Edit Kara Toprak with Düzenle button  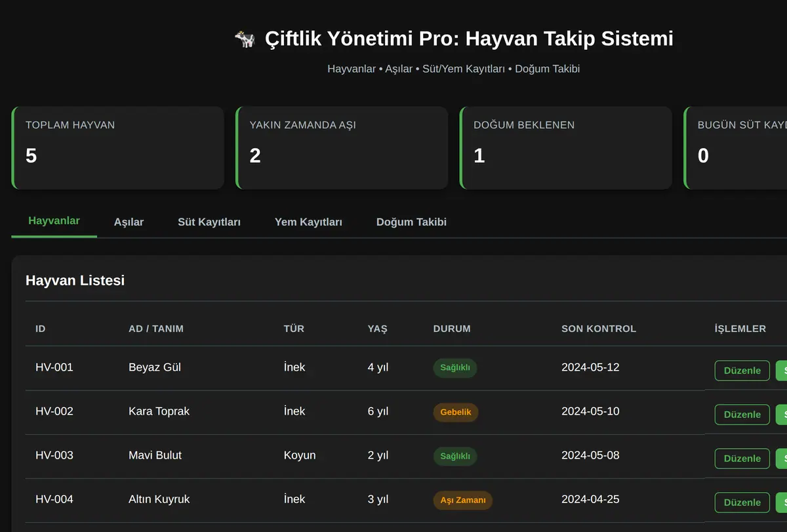tap(742, 415)
